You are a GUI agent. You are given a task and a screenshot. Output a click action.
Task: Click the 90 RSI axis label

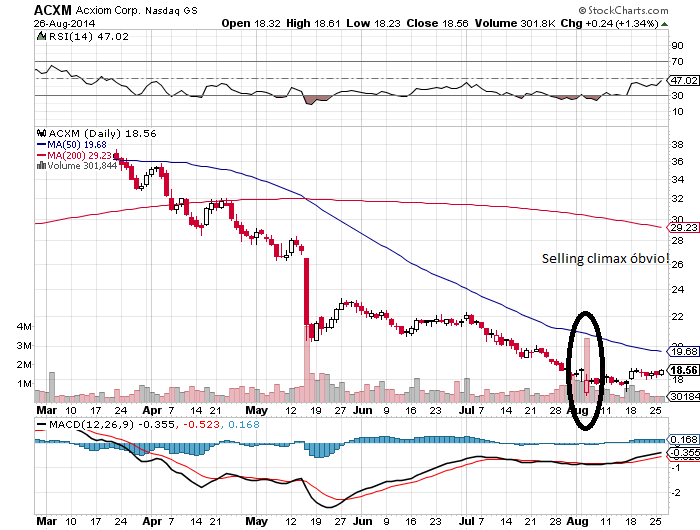click(x=678, y=46)
